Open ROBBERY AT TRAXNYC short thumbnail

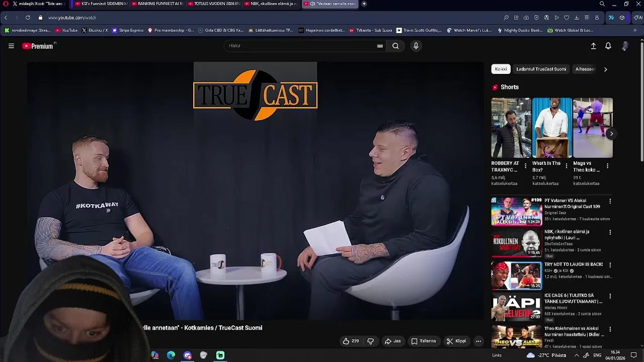pyautogui.click(x=511, y=128)
